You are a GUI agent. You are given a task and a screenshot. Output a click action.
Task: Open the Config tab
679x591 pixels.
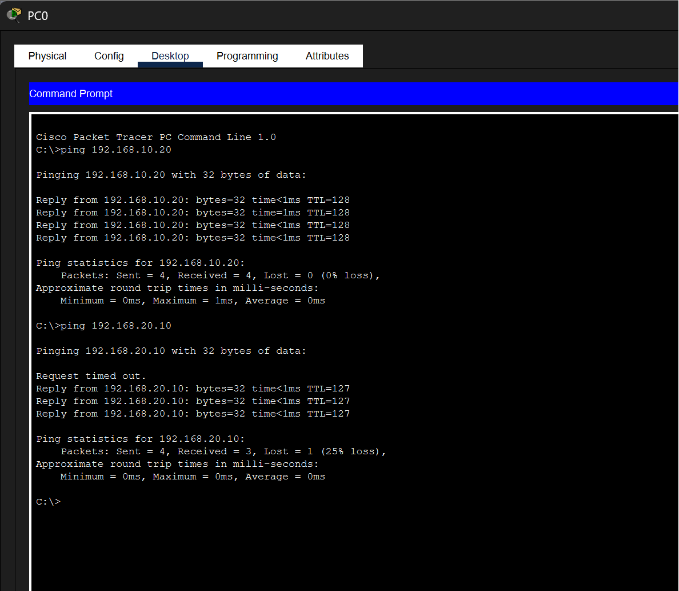(109, 56)
